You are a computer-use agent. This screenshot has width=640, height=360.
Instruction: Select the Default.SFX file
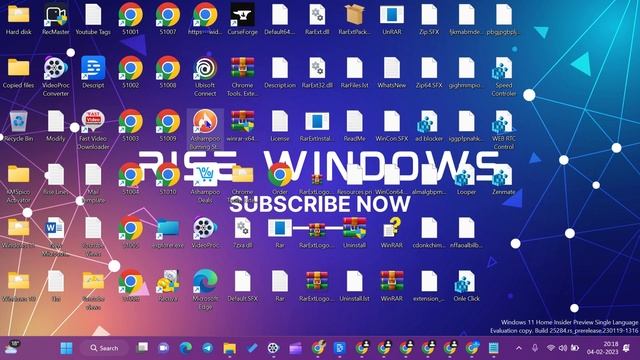tap(242, 286)
